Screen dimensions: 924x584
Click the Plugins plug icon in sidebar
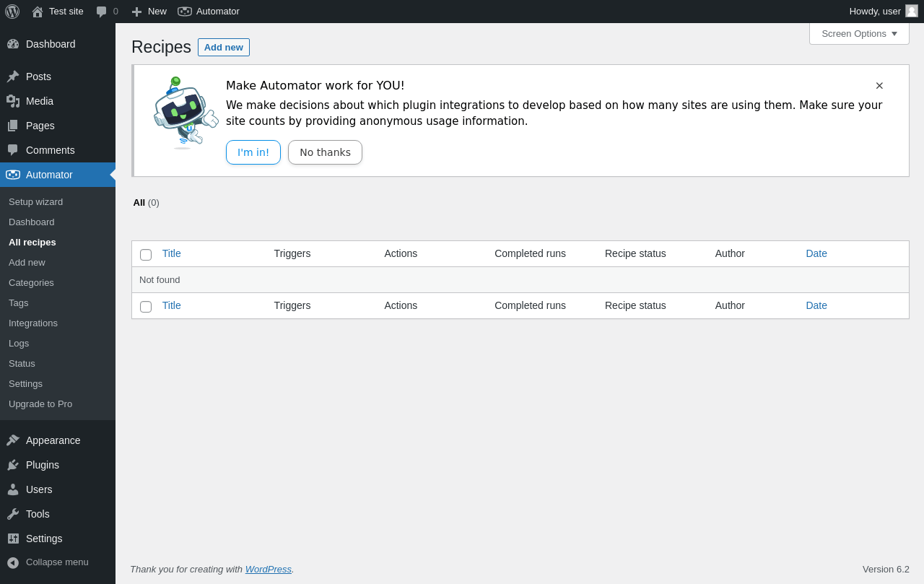coord(13,465)
